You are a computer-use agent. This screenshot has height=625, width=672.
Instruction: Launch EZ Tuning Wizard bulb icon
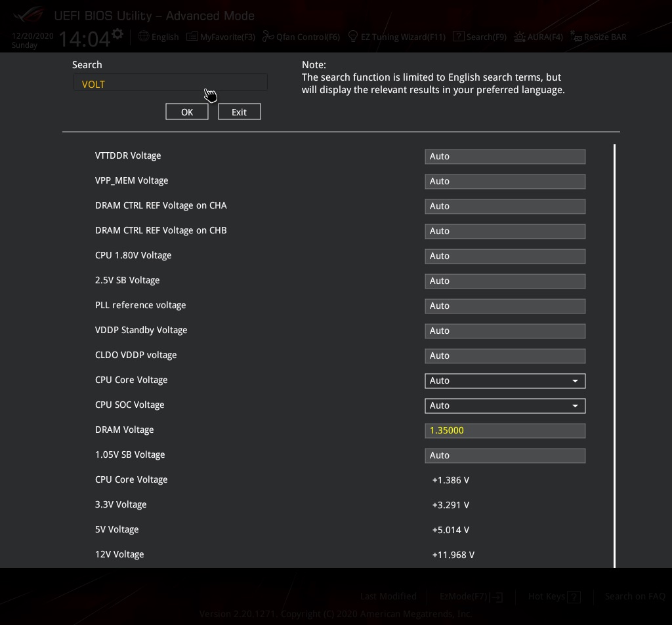pos(352,37)
